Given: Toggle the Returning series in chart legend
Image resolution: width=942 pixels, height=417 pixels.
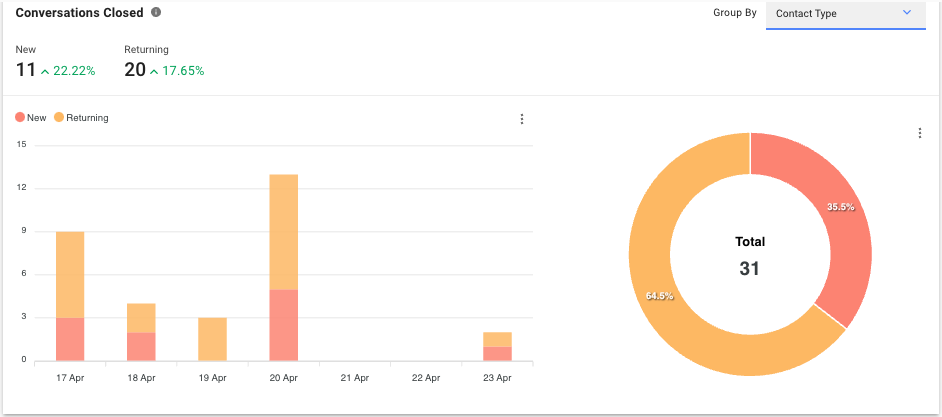Looking at the screenshot, I should click(87, 118).
